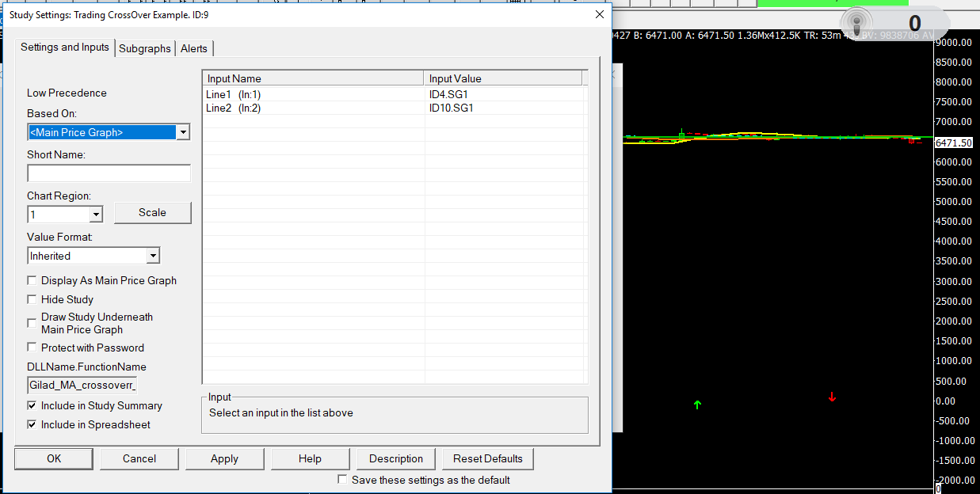This screenshot has height=494, width=980.
Task: Tick the Hide Study checkbox
Action: pyautogui.click(x=32, y=299)
